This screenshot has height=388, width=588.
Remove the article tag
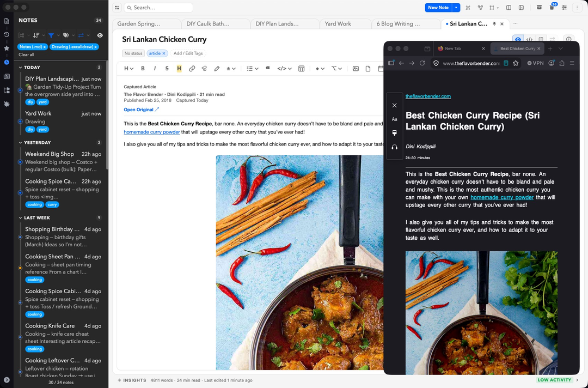pos(164,53)
